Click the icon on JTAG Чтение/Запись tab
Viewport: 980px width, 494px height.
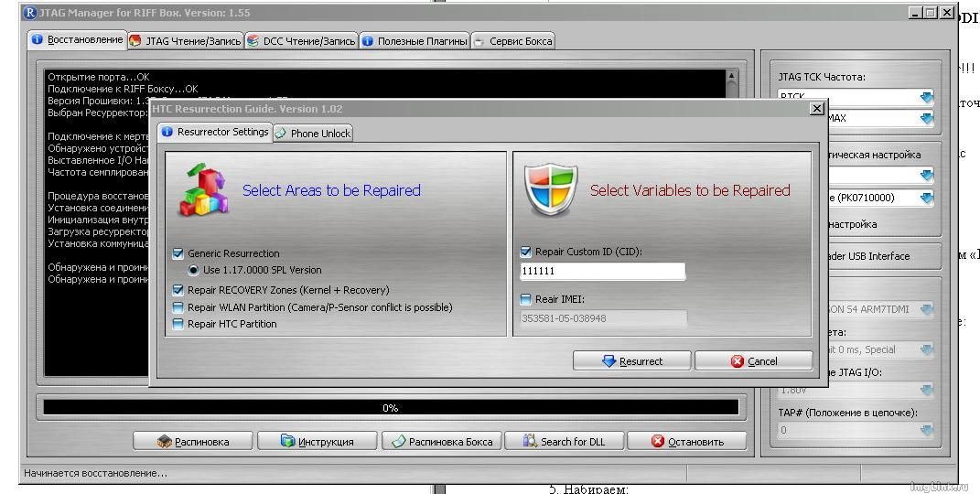pos(135,41)
